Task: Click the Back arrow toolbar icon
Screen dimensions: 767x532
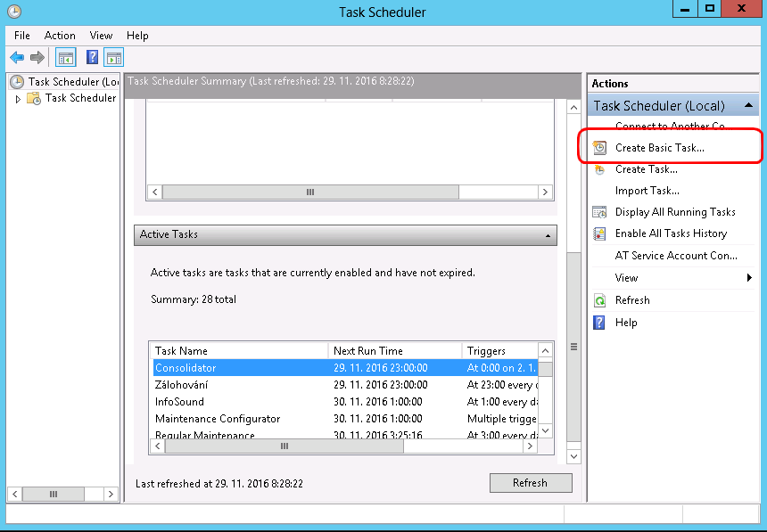Action: click(x=17, y=58)
